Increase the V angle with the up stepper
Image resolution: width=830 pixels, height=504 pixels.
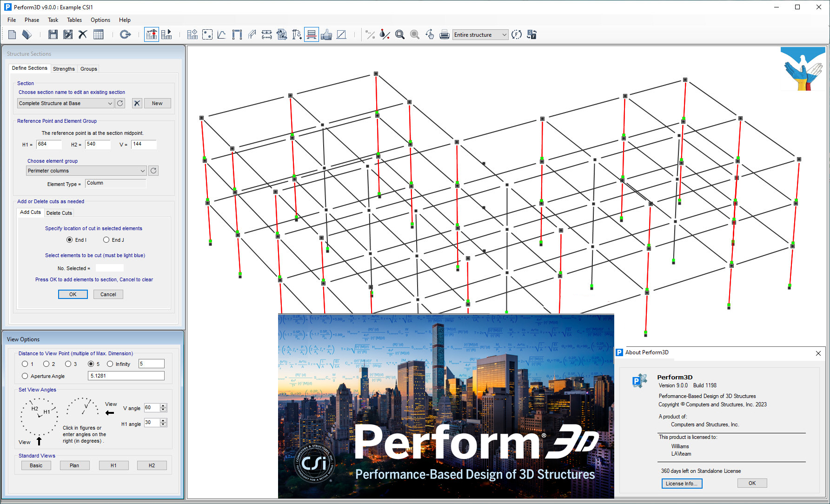click(163, 405)
